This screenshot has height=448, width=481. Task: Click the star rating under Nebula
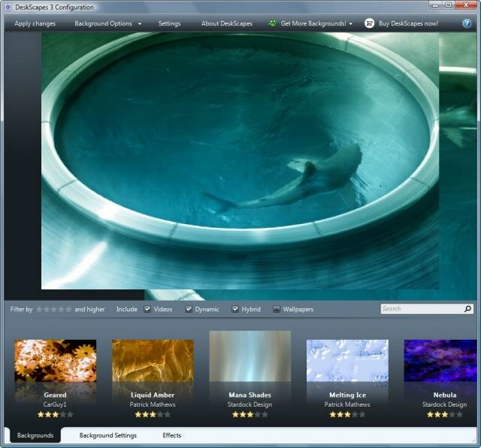pyautogui.click(x=445, y=415)
